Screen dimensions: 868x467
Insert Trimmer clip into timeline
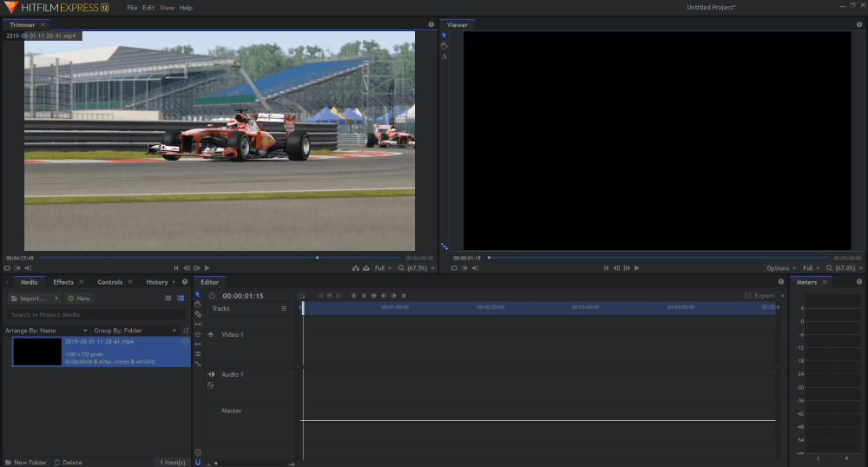pos(355,268)
